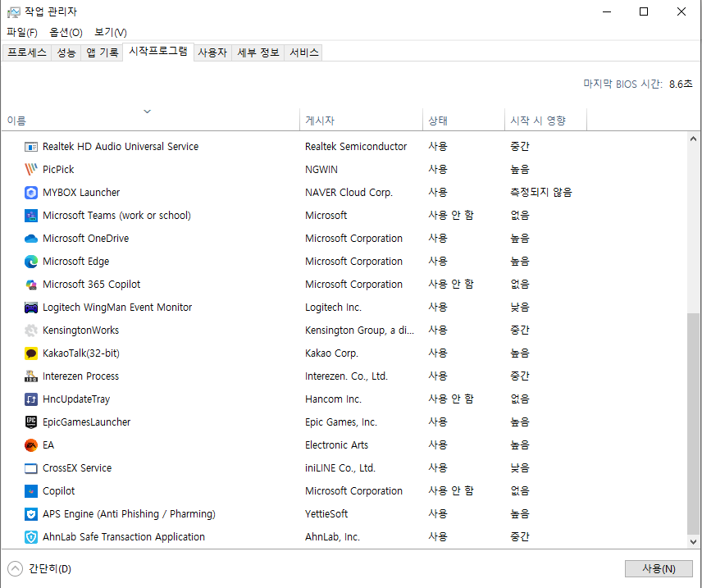Click the MYBOX Launcher icon
Screen dimensions: 702x588
coord(31,193)
